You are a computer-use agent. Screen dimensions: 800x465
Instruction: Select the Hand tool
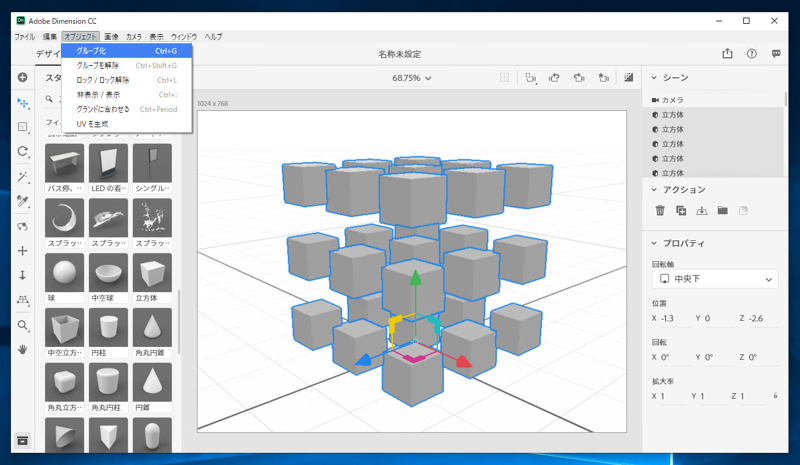[22, 350]
